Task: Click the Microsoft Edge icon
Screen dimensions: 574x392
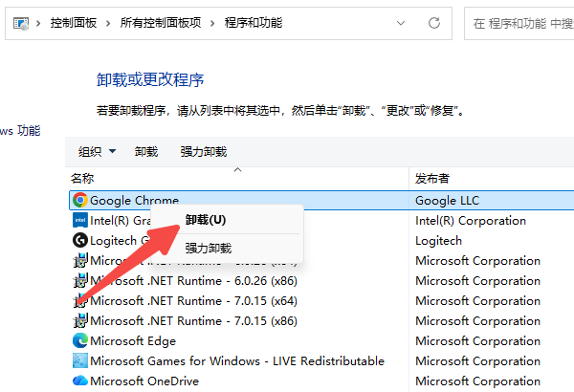Action: (x=79, y=340)
